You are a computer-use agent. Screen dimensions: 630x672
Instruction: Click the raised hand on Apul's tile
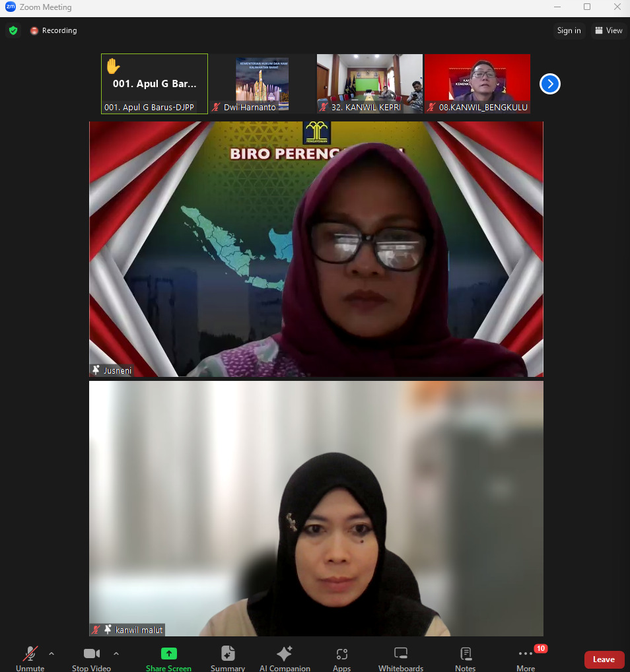(113, 66)
